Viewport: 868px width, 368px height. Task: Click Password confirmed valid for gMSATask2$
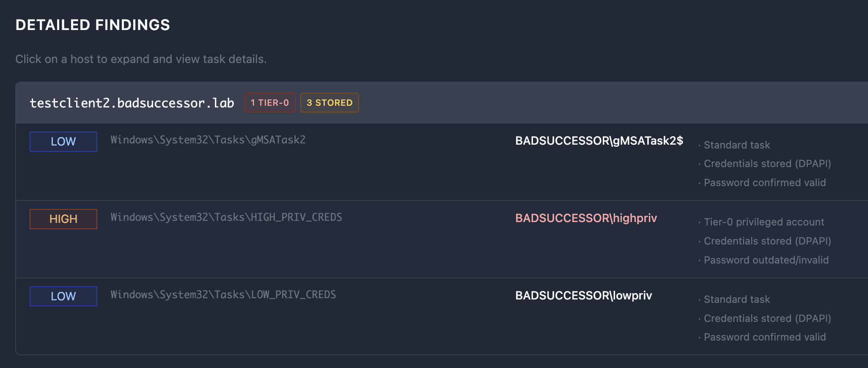(x=764, y=183)
